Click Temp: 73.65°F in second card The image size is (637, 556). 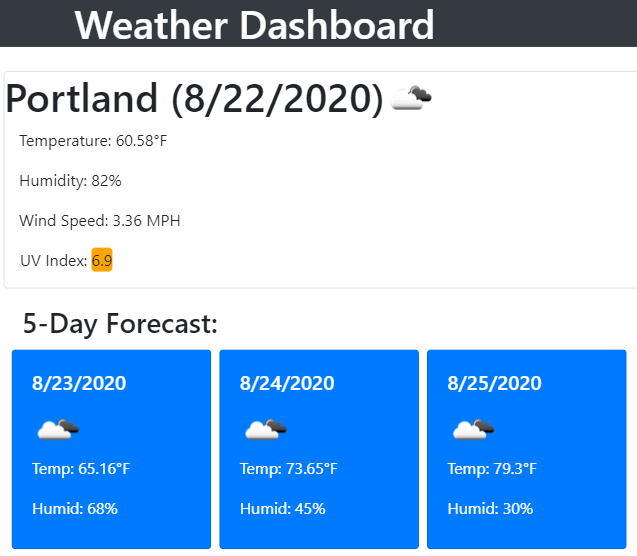pos(289,469)
